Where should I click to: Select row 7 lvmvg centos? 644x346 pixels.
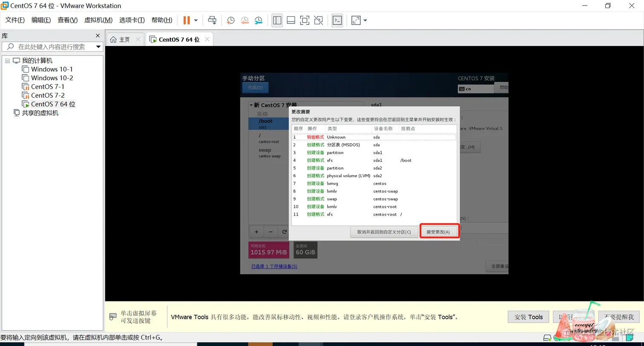tap(374, 183)
